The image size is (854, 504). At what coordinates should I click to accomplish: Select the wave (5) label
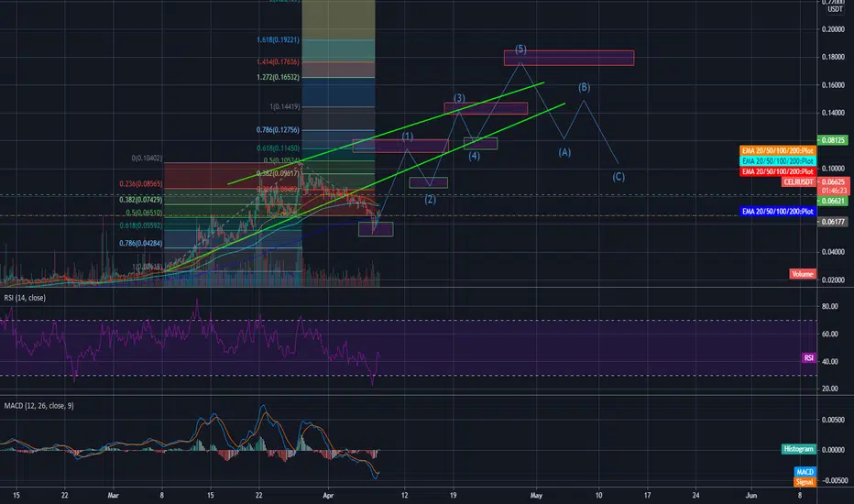point(520,49)
